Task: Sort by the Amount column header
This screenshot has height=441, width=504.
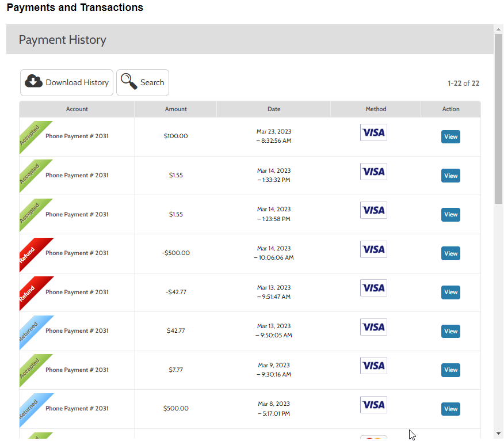Action: (175, 109)
